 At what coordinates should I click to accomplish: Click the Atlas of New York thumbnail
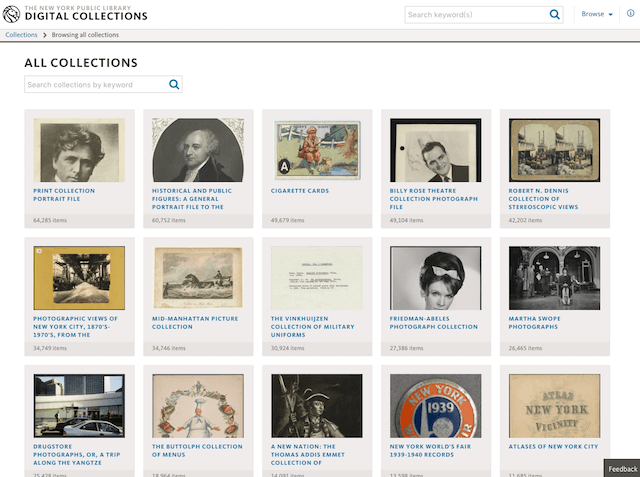(x=554, y=406)
